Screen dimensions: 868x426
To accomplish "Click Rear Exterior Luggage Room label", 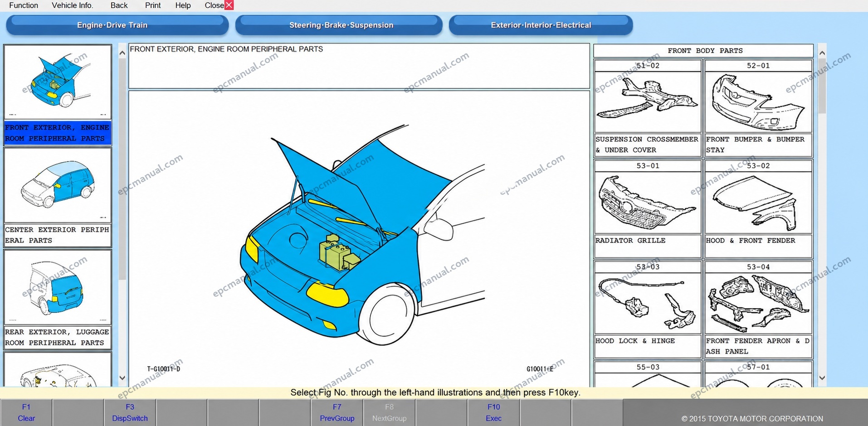I will 58,337.
